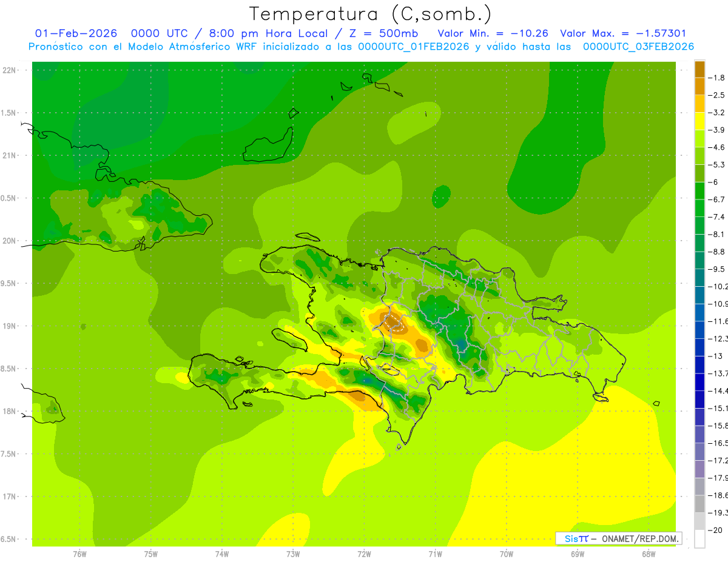The image size is (728, 562).
Task: Click the '74W' longitude label
Action: coord(221,554)
